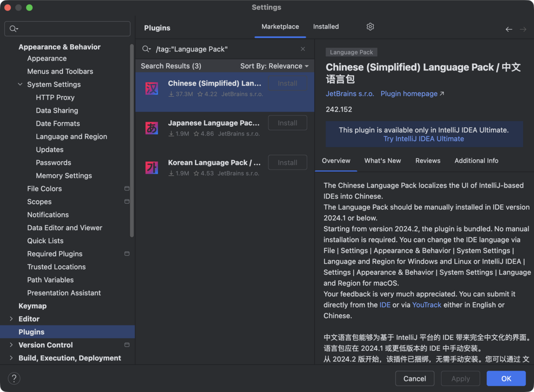Select the Korean Language Pack plugin icon
The width and height of the screenshot is (534, 392).
[152, 168]
